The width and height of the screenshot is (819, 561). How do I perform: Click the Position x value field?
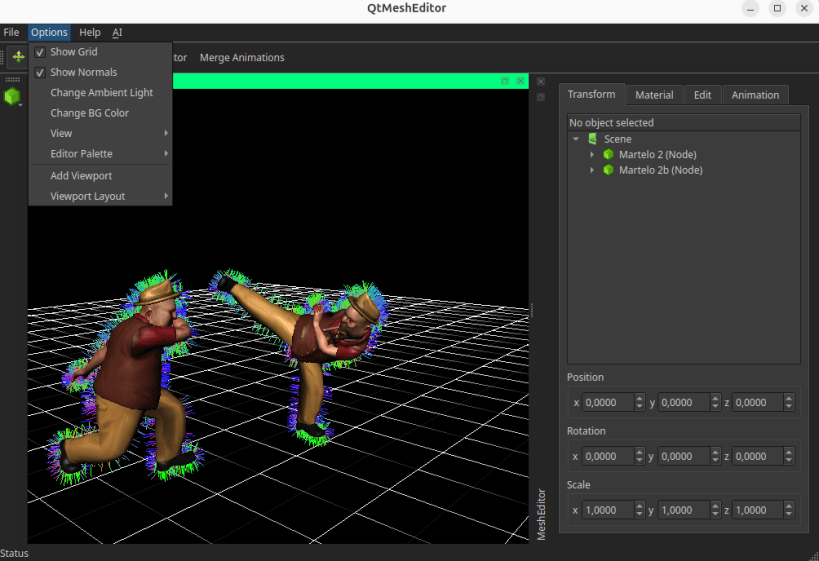[607, 402]
